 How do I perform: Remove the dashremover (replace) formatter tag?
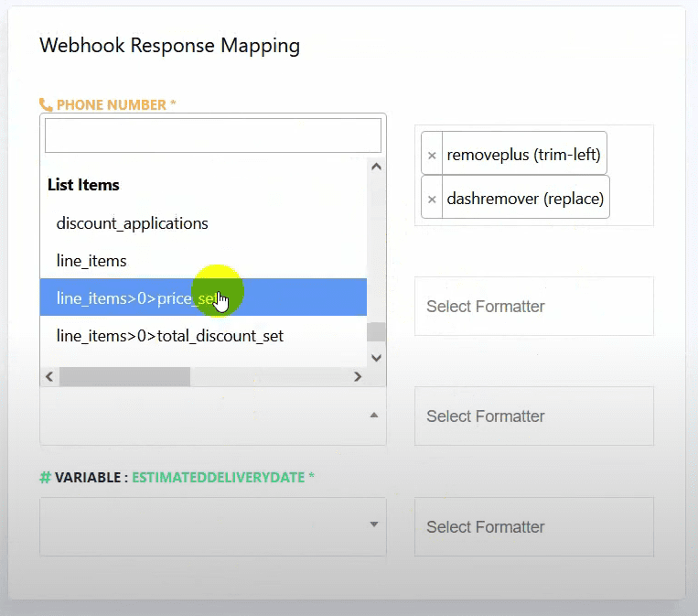click(x=432, y=200)
